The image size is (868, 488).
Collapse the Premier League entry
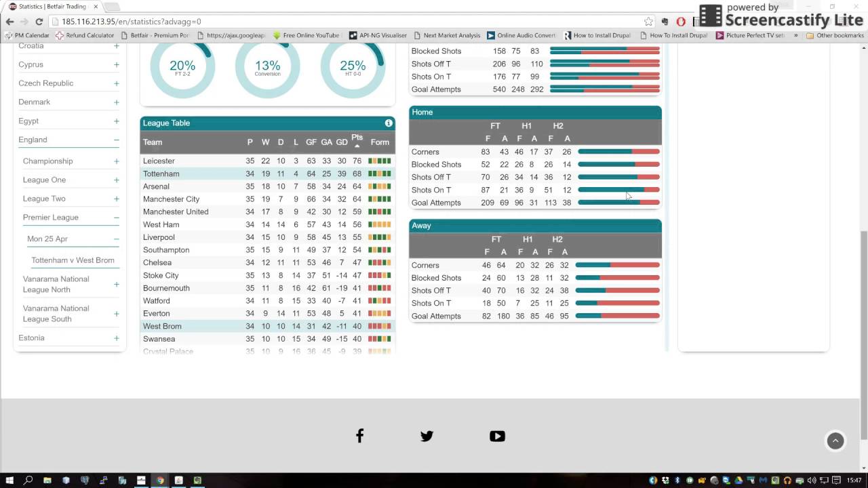point(117,218)
